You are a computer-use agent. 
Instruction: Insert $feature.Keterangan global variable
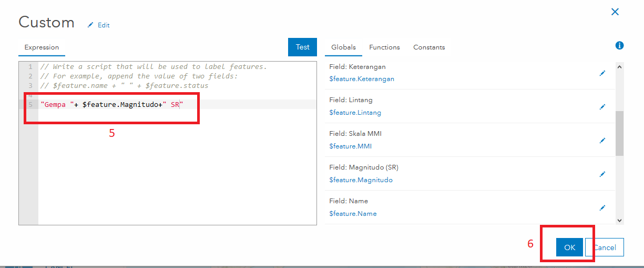click(x=362, y=79)
